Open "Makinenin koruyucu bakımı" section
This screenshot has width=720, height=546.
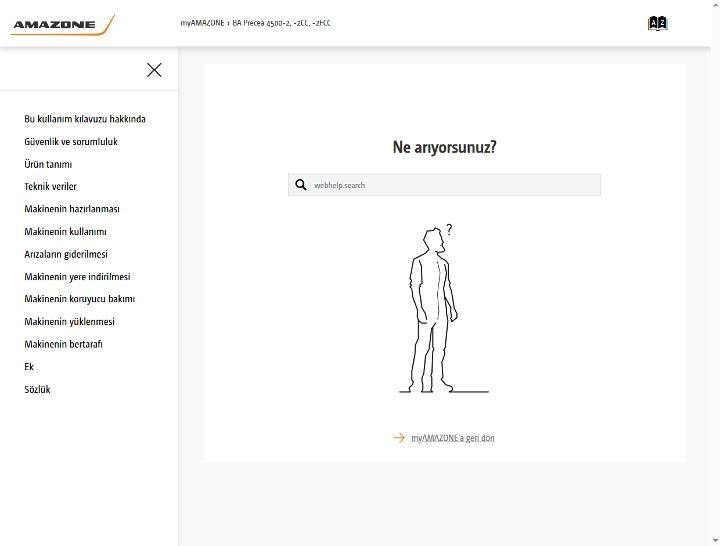(x=79, y=299)
